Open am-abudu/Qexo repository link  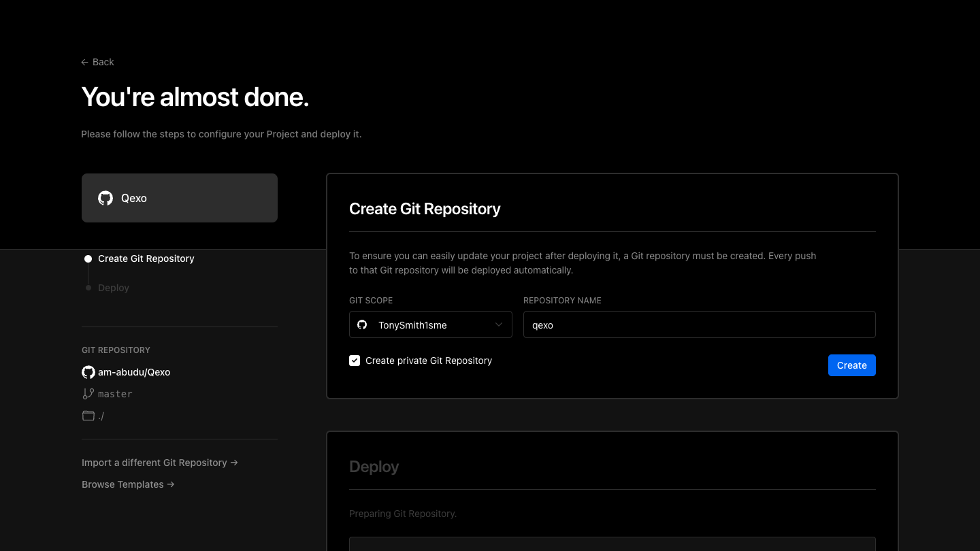[x=134, y=372]
